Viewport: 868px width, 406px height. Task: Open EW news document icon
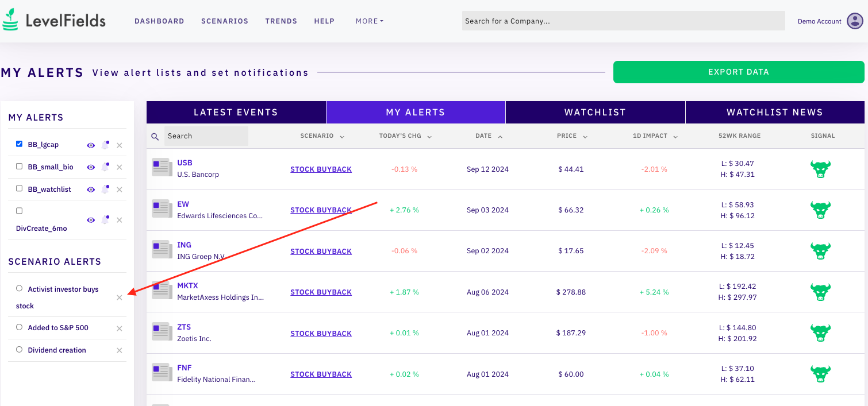coord(162,208)
